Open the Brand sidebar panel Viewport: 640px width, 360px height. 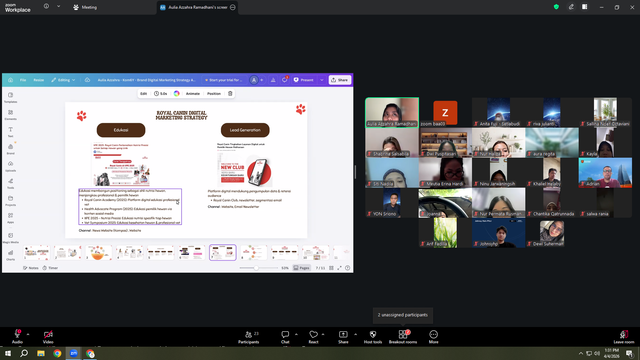click(x=11, y=149)
